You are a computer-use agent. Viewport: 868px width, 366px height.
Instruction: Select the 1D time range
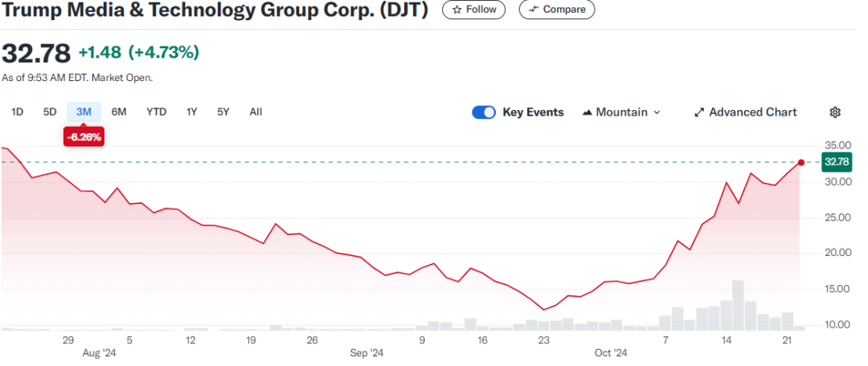[17, 112]
